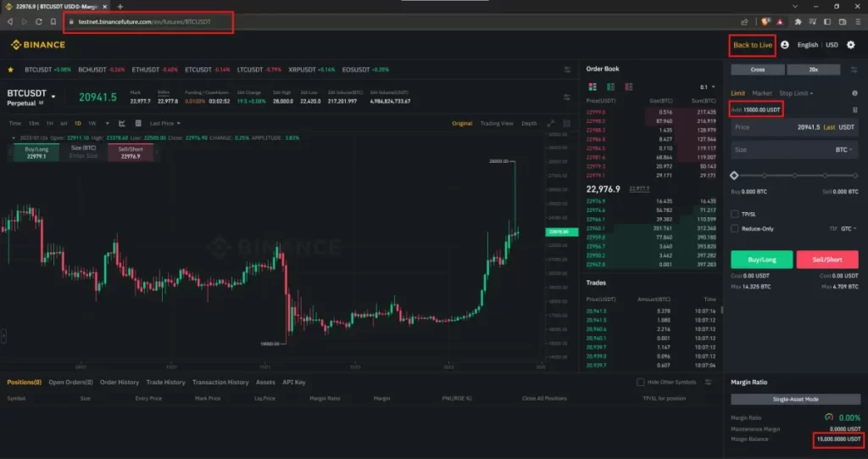Open settings with the gear icon
Image resolution: width=868 pixels, height=459 pixels.
851,45
